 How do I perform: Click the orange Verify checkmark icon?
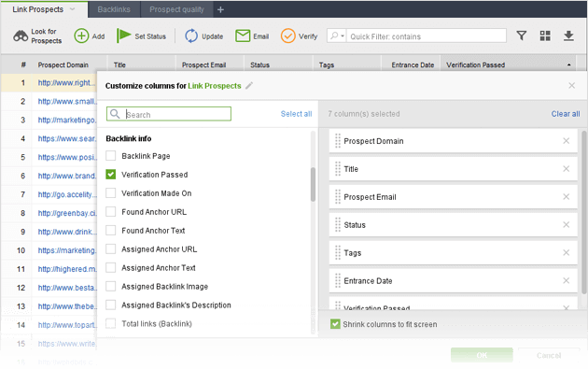click(288, 36)
